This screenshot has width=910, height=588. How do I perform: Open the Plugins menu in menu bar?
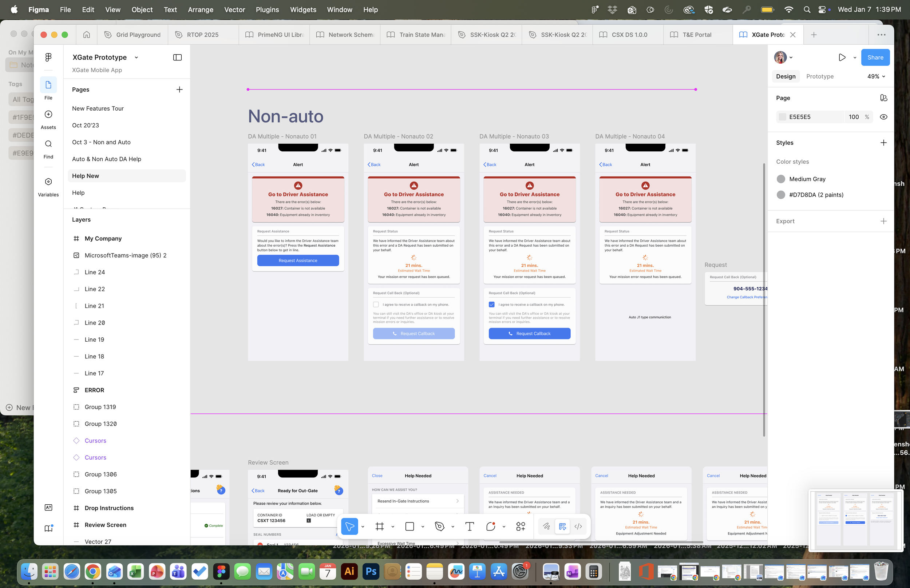click(267, 9)
